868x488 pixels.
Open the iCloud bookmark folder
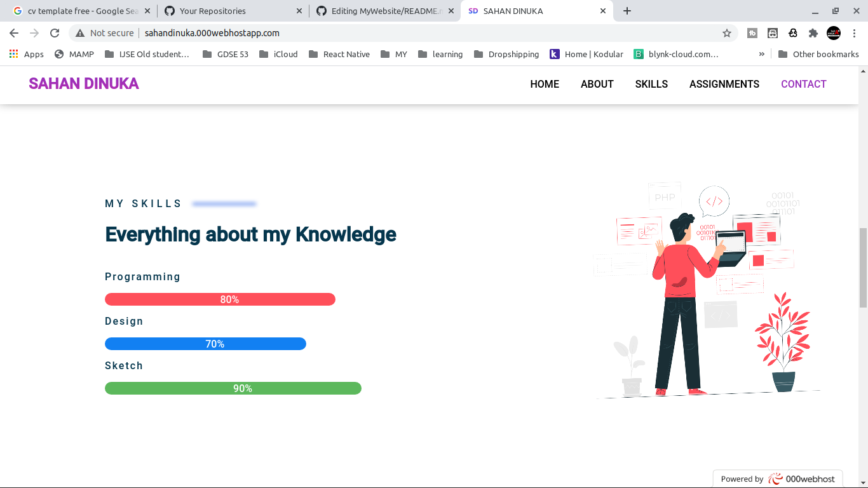click(x=279, y=54)
